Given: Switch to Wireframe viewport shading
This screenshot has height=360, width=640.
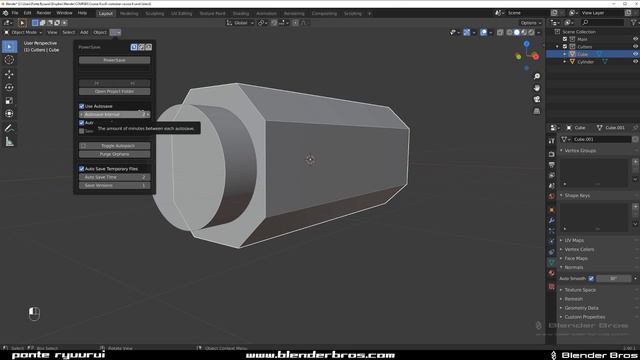Looking at the screenshot, I should click(509, 32).
